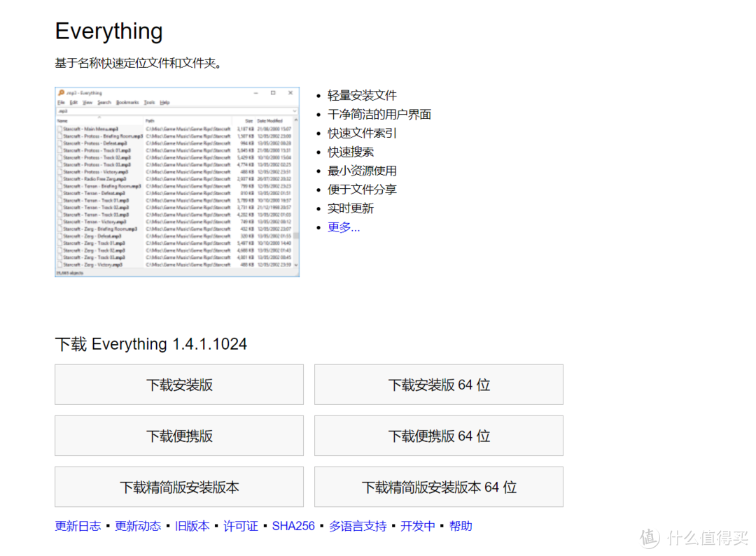Image resolution: width=756 pixels, height=556 pixels.
Task: Click the 实时更新 feature text
Action: tap(351, 208)
